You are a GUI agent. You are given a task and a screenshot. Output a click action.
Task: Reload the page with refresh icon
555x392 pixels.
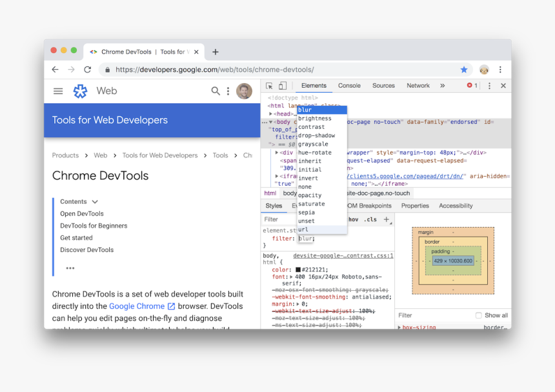[x=87, y=70]
